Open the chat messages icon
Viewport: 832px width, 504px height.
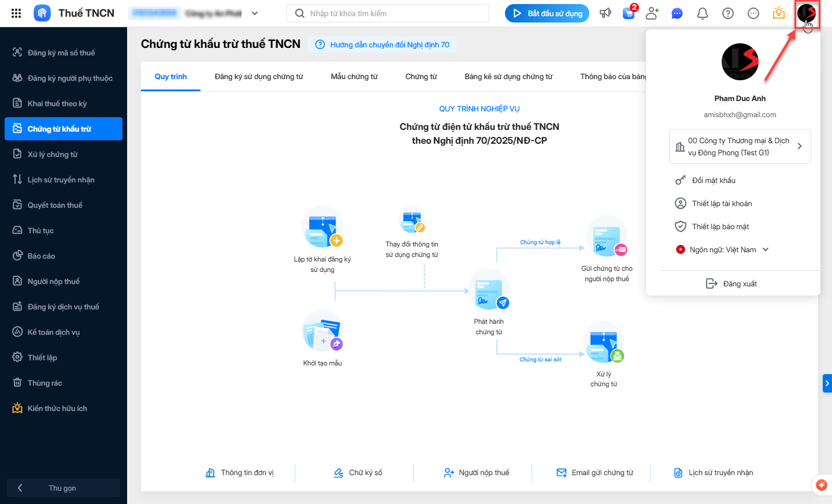point(677,13)
